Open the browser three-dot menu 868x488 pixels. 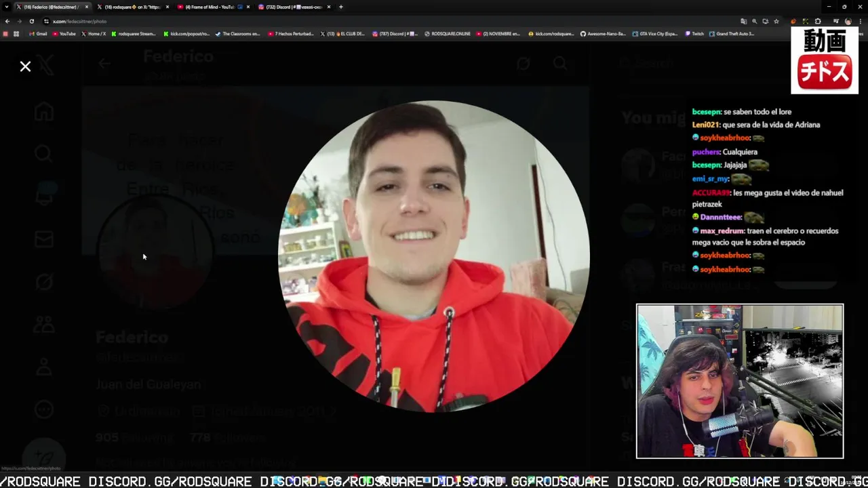861,21
